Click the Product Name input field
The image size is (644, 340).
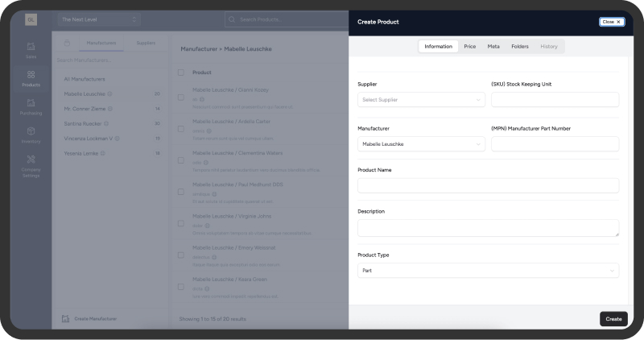click(x=488, y=185)
